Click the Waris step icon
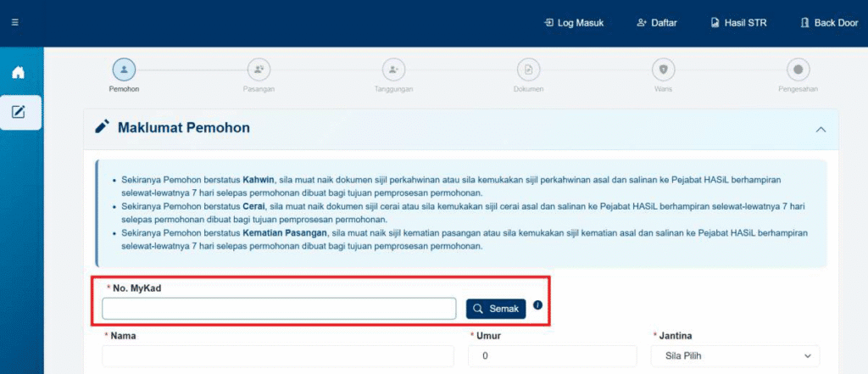Image resolution: width=868 pixels, height=374 pixels. point(663,70)
